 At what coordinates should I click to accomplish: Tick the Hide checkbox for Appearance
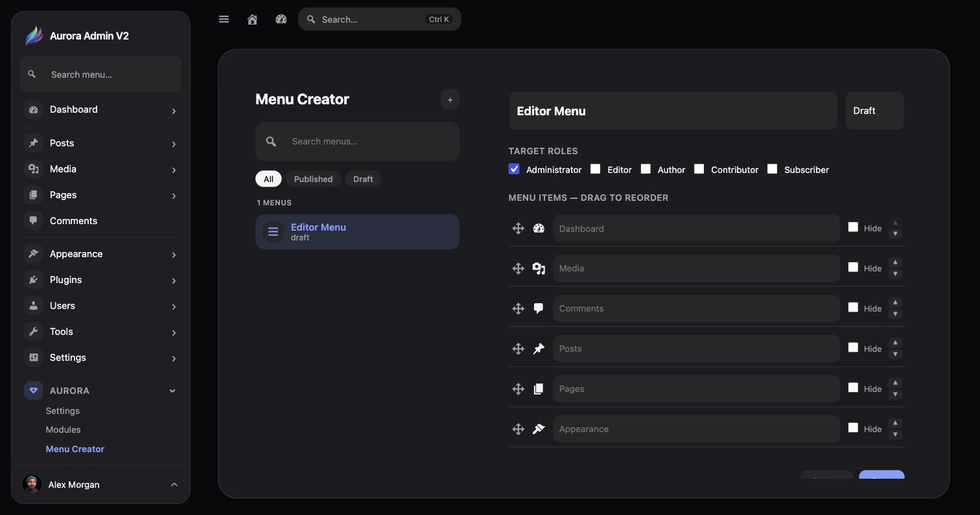click(x=853, y=428)
